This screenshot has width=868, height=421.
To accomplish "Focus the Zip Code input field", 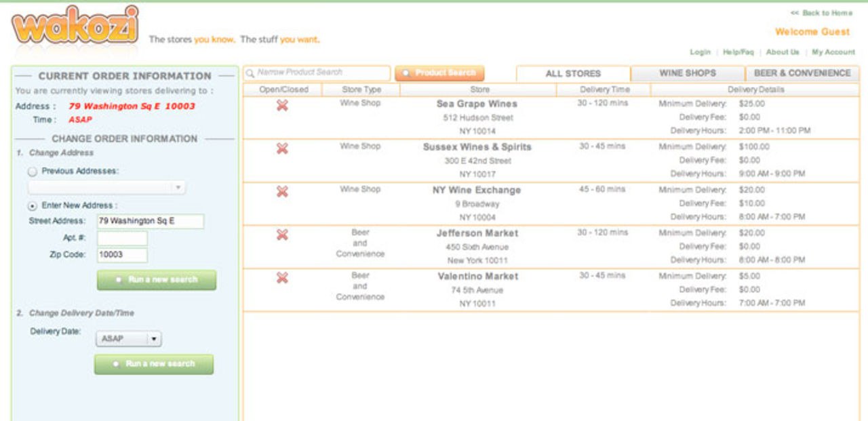I will tap(122, 256).
